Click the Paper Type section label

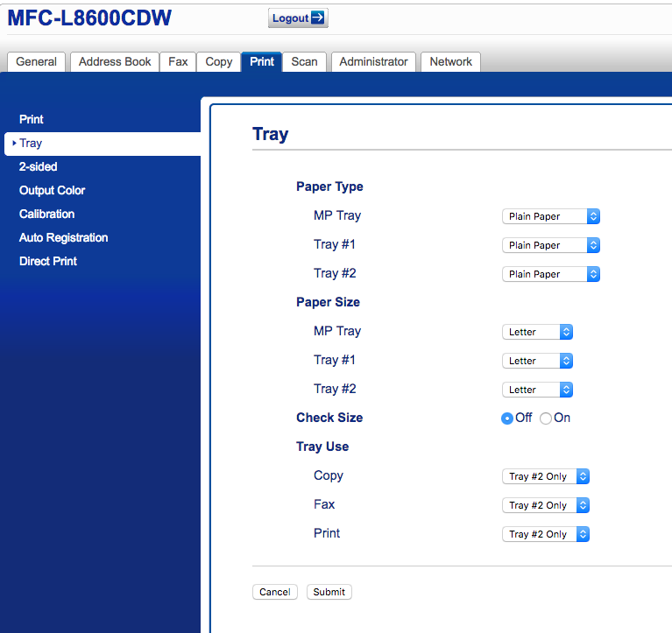pos(329,186)
